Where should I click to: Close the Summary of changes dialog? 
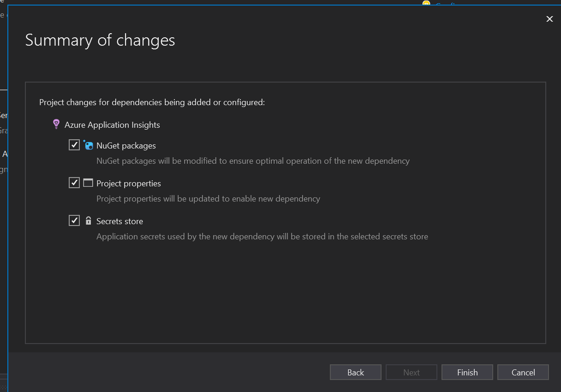(x=549, y=19)
